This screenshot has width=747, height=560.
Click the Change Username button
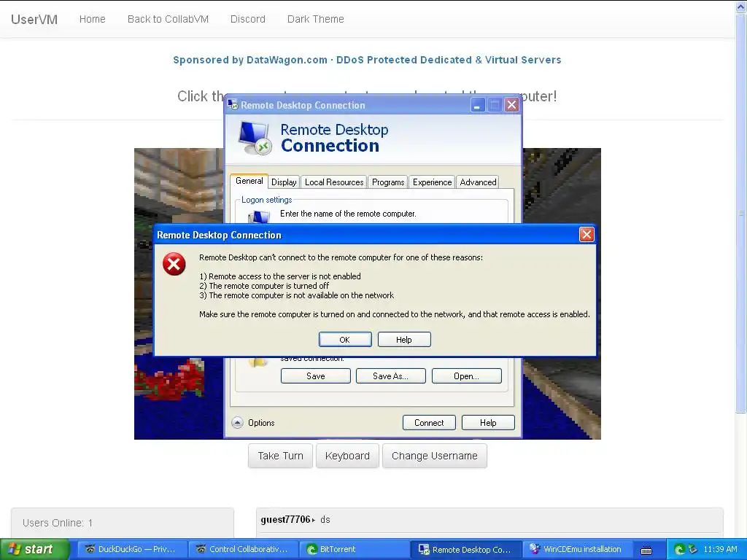tap(435, 456)
